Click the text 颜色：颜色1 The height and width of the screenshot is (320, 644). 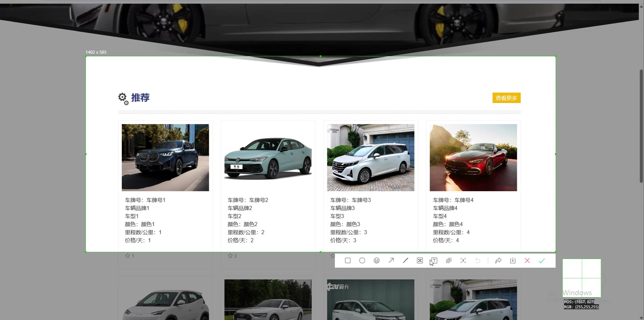pos(140,224)
